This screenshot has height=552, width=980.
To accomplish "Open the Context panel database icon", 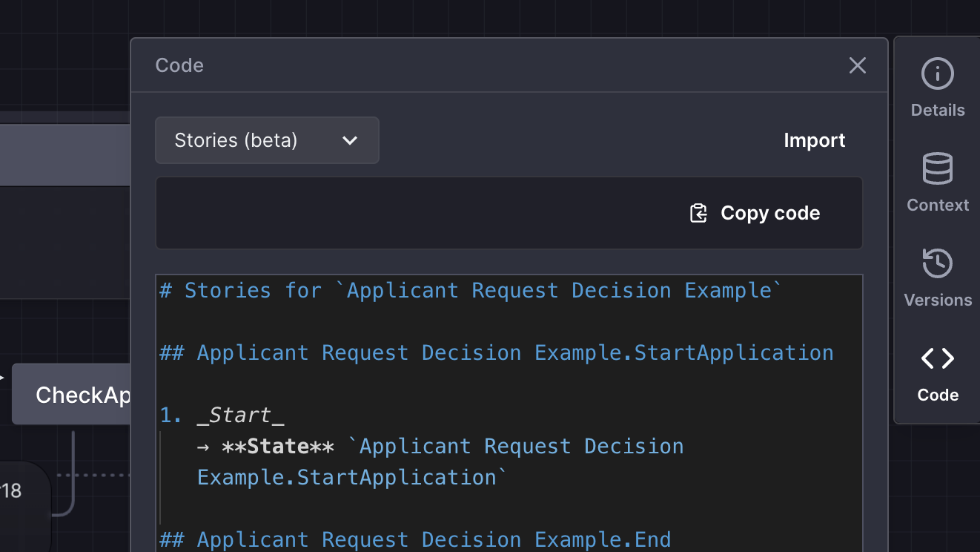I will 938,168.
